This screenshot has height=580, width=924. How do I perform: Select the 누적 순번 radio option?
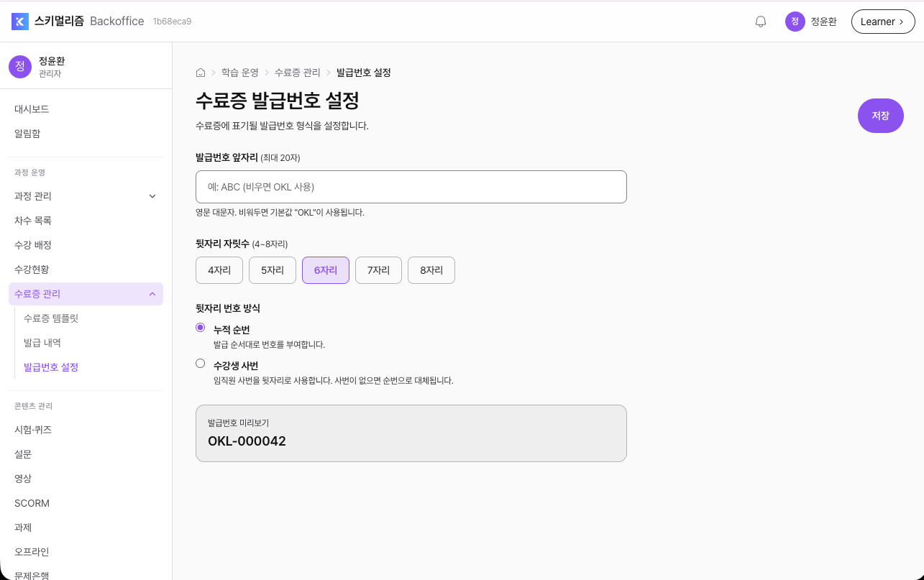[201, 328]
